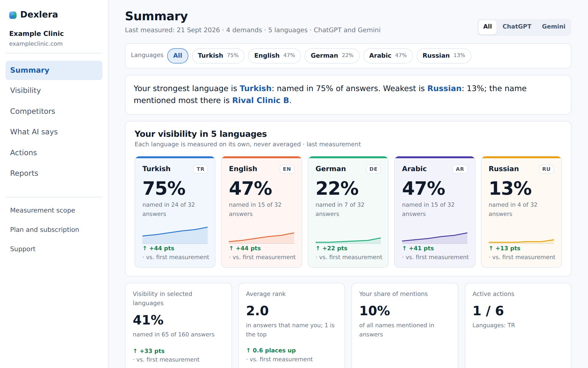The height and width of the screenshot is (368, 588).
Task: Click the Rival Clinic B link
Action: [x=261, y=101]
